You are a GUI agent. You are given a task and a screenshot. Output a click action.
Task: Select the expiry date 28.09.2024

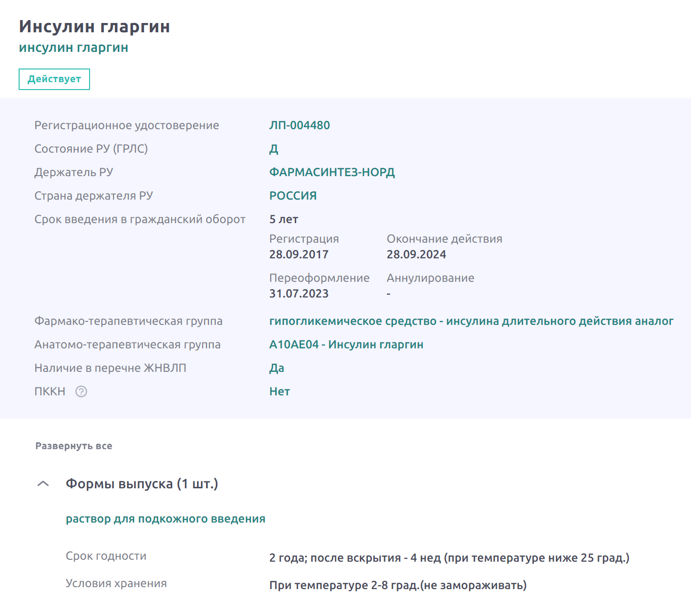416,254
